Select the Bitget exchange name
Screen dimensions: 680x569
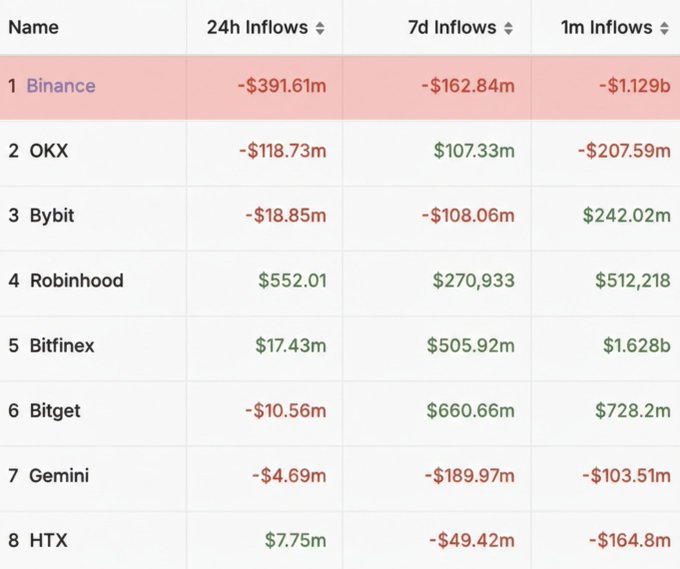click(55, 411)
